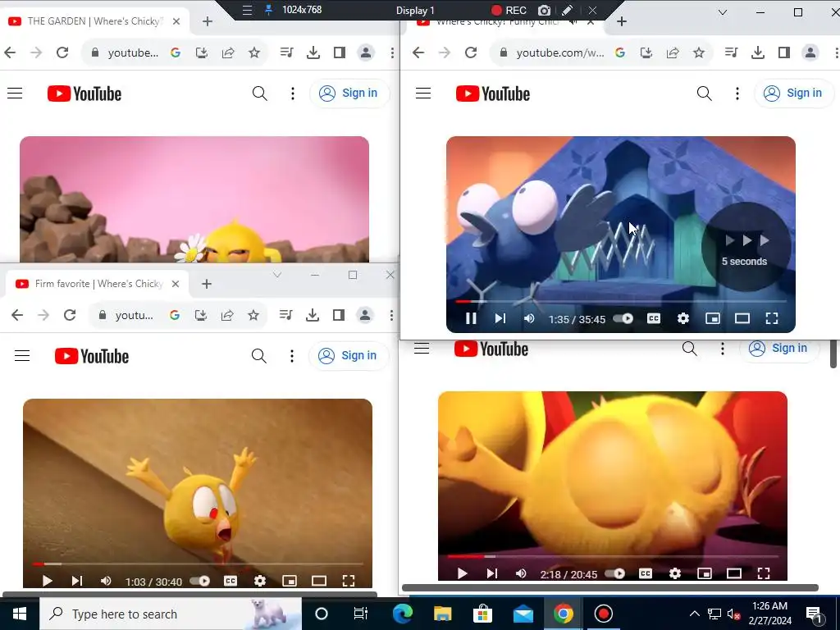Open YouTube search in THE GARDEN window
Image resolution: width=840 pixels, height=630 pixels.
pos(260,94)
